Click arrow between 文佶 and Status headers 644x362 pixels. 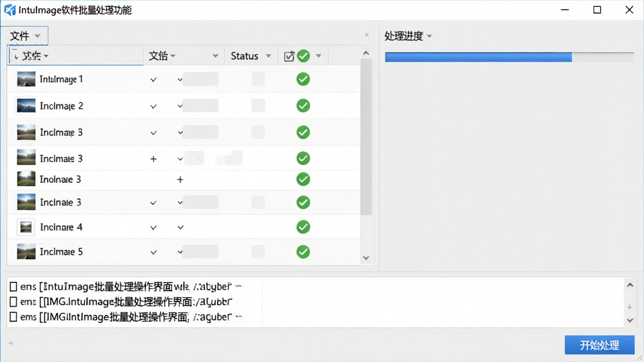point(215,56)
